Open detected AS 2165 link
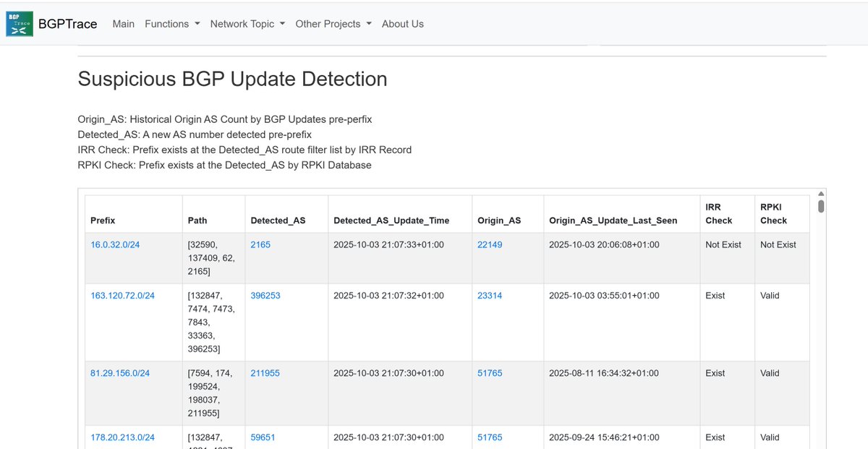Viewport: 868px width, 449px height. point(260,245)
